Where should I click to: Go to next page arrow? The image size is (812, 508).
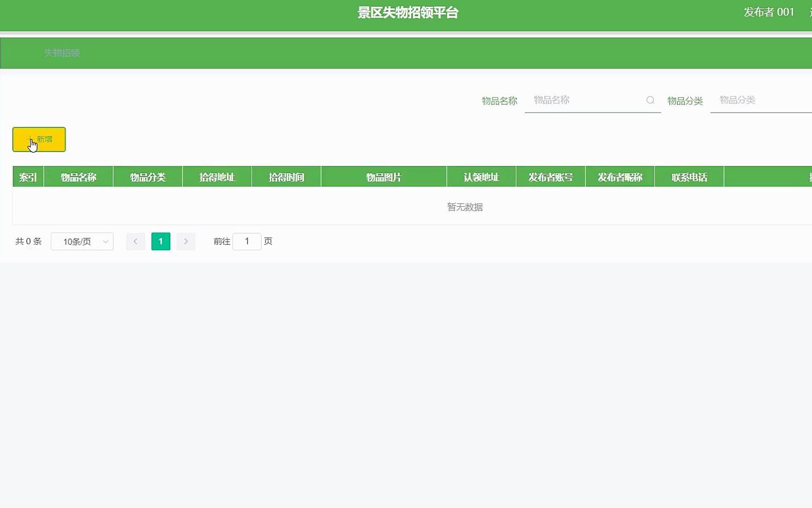186,241
